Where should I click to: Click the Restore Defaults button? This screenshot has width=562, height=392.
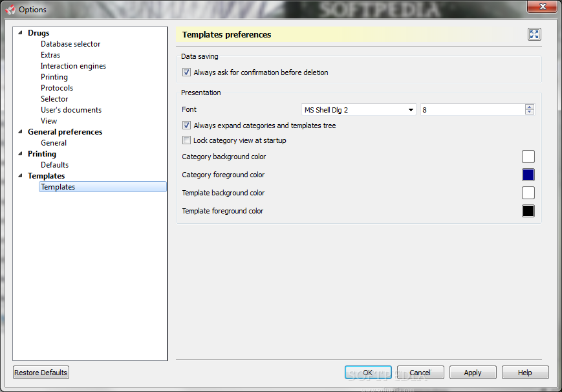tap(41, 373)
